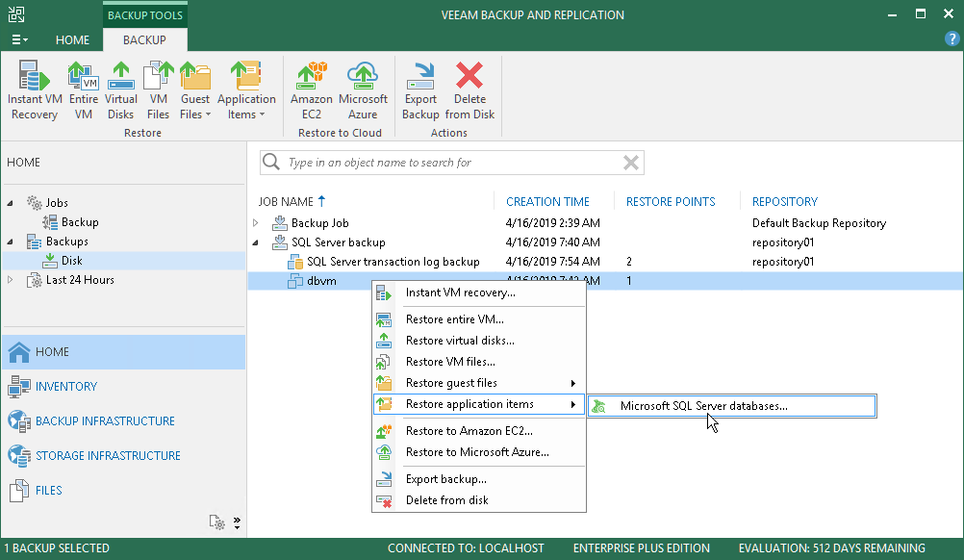This screenshot has width=964, height=560.
Task: Choose Microsoft SQL Server databases submenu item
Action: tap(731, 406)
